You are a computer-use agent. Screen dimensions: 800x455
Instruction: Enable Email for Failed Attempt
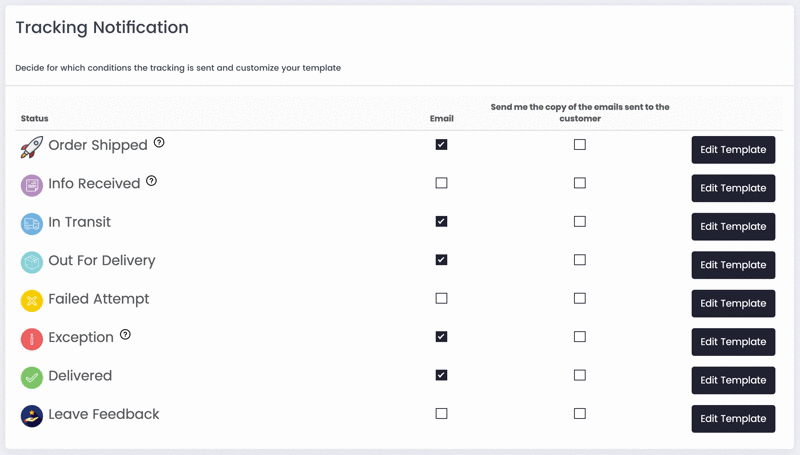(x=441, y=298)
